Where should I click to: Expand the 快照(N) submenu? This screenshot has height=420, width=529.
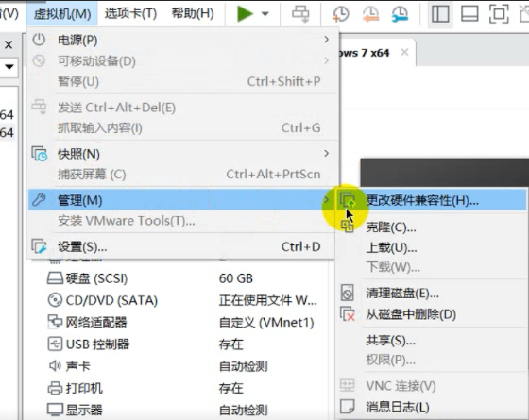[x=183, y=154]
